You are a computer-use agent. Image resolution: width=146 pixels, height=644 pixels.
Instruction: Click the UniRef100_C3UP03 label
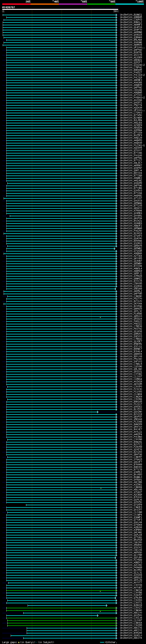tap(131, 20)
